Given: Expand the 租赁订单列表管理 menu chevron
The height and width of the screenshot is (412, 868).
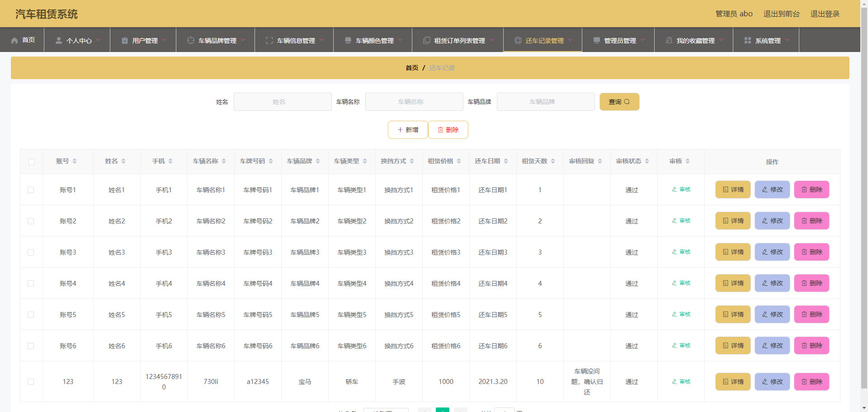Looking at the screenshot, I should click(491, 40).
